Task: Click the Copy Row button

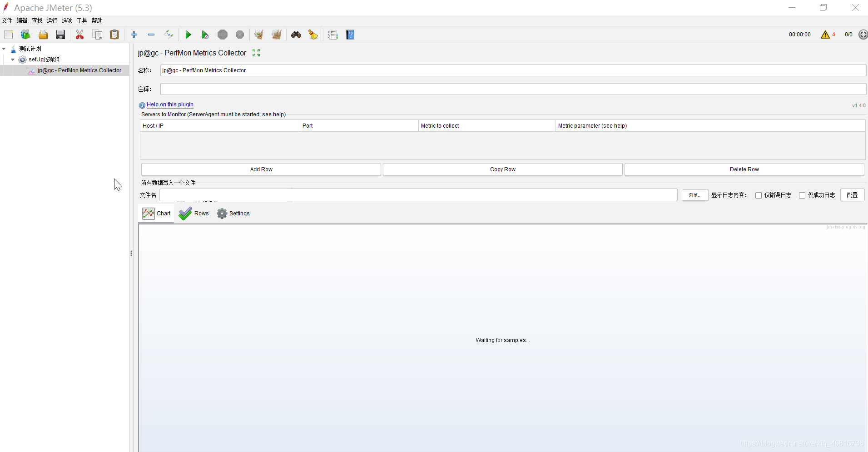Action: tap(503, 169)
